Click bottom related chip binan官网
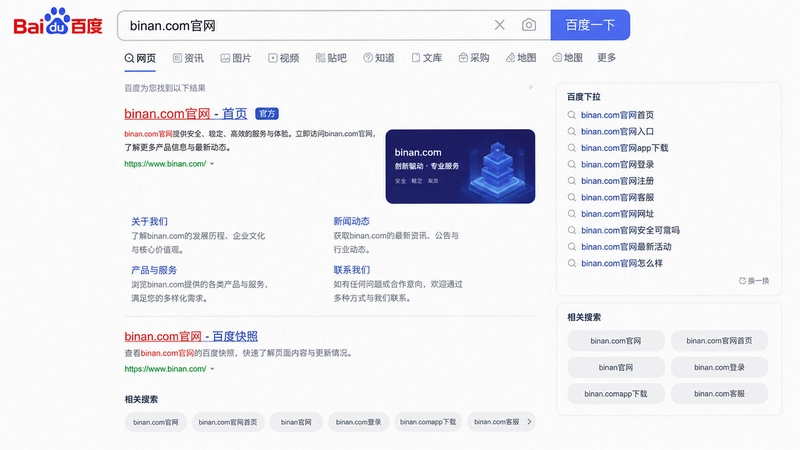Viewport: 800px width, 450px height. (296, 422)
